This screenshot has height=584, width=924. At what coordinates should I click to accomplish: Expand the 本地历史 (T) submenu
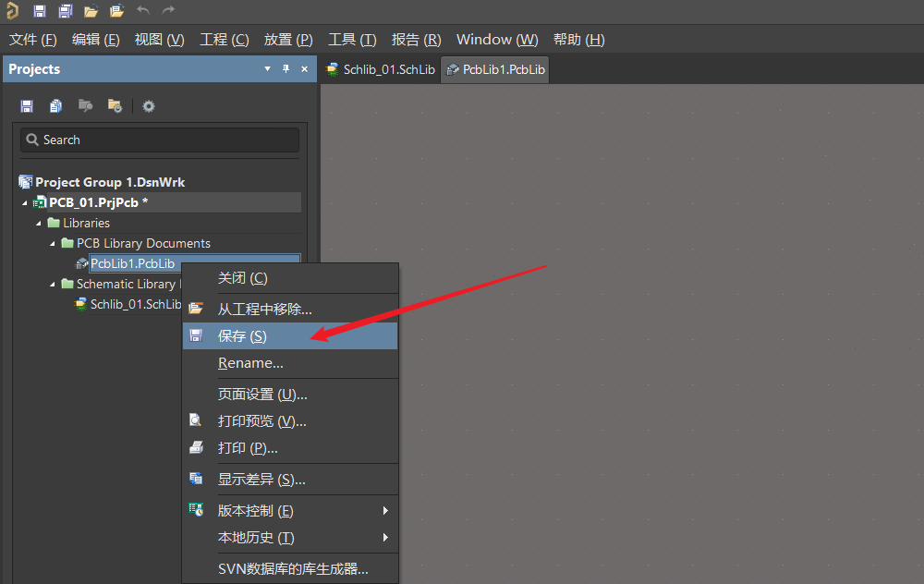[290, 538]
